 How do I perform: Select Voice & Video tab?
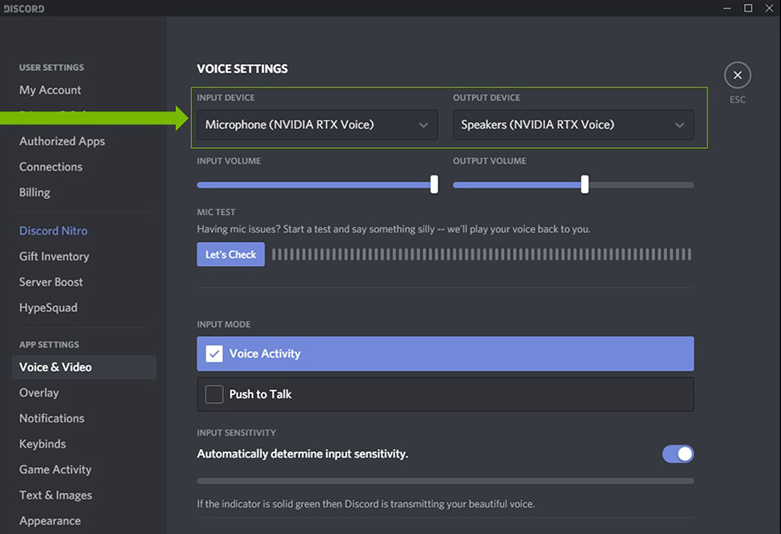coord(84,367)
